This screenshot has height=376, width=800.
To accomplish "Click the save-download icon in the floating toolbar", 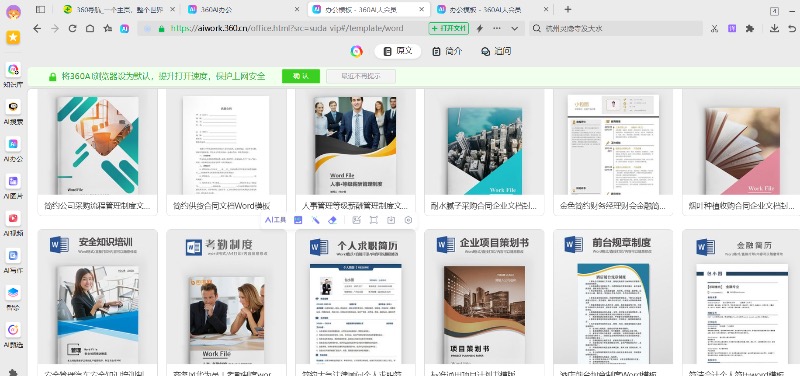I will [x=391, y=220].
